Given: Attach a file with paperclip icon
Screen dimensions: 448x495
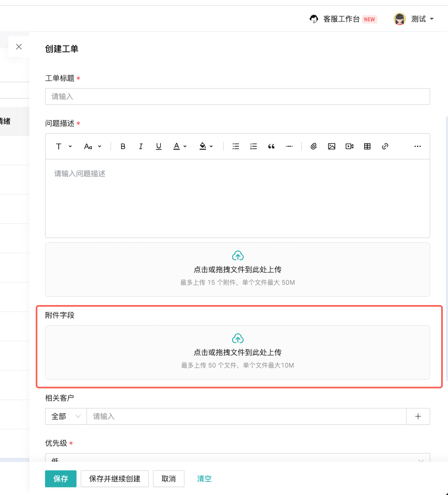Looking at the screenshot, I should [313, 146].
